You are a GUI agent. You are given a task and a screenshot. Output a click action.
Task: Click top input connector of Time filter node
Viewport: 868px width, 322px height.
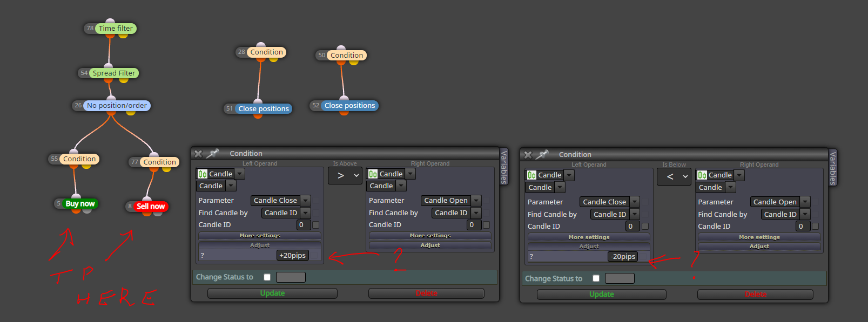click(x=110, y=22)
